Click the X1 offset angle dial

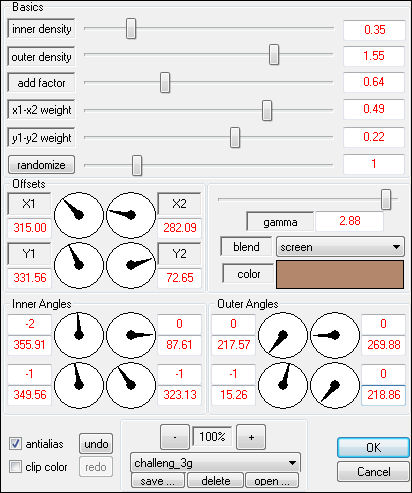(79, 215)
